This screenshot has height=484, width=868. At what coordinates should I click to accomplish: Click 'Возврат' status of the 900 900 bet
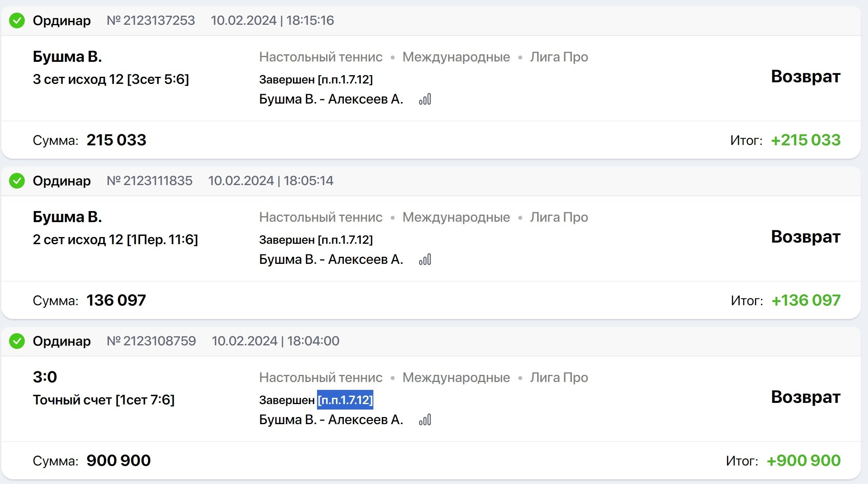805,397
